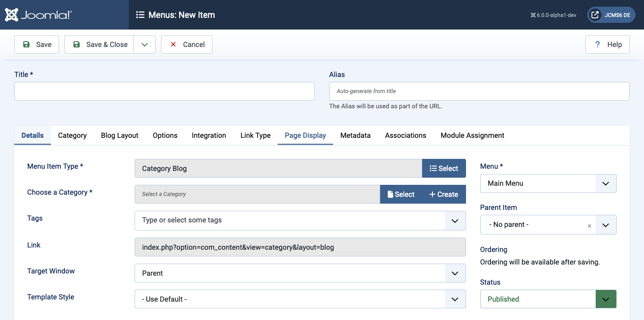Open the Template Style dropdown

pos(300,299)
